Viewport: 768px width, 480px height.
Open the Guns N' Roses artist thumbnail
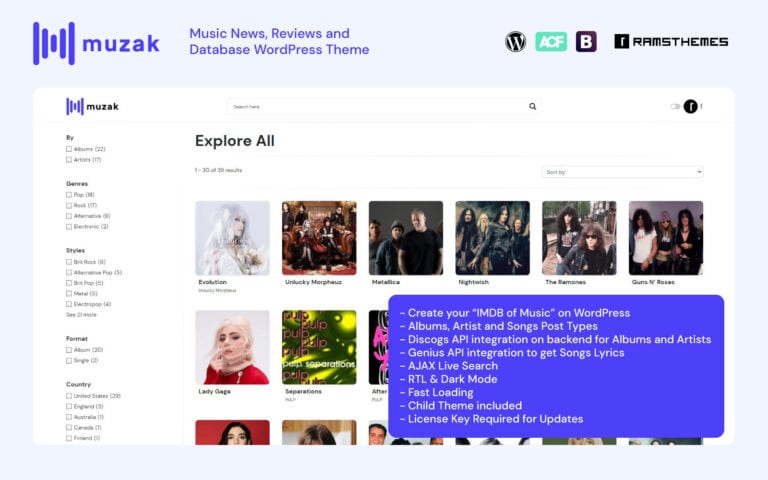coord(666,238)
